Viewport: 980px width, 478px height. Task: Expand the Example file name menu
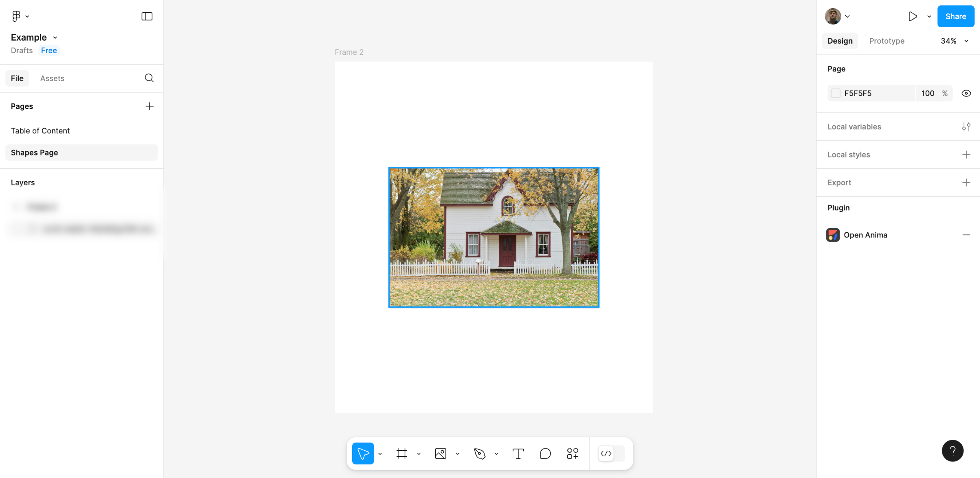tap(55, 38)
